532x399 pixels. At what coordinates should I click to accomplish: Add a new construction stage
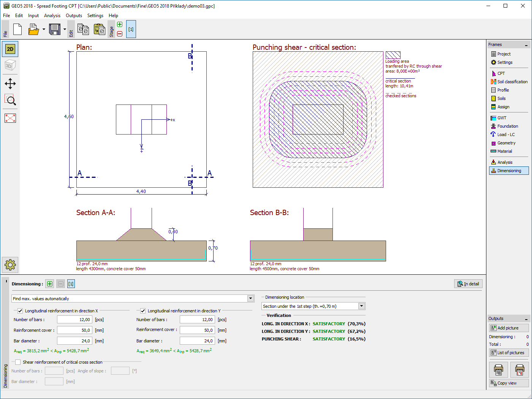pyautogui.click(x=120, y=25)
